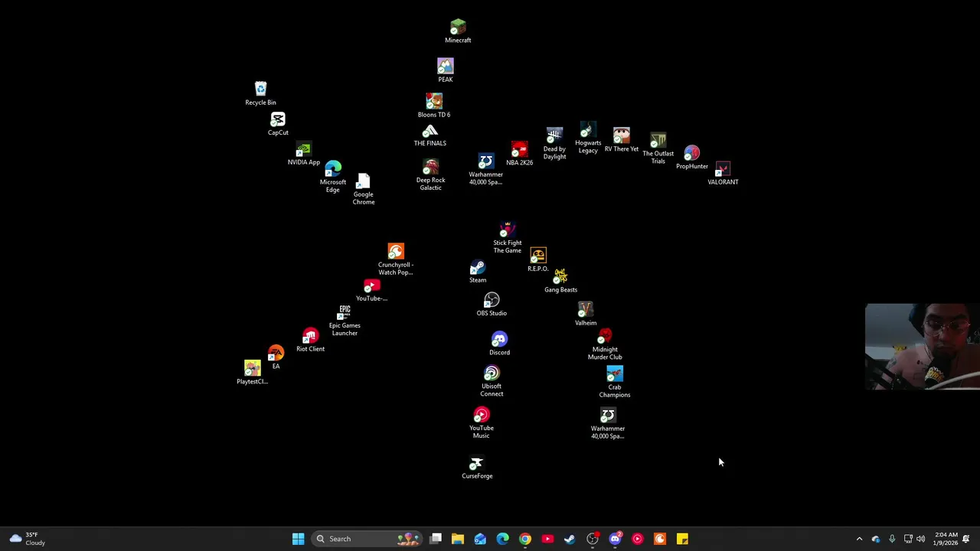The image size is (980, 551).
Task: Select the PropHunter desktop shortcut
Action: point(692,158)
